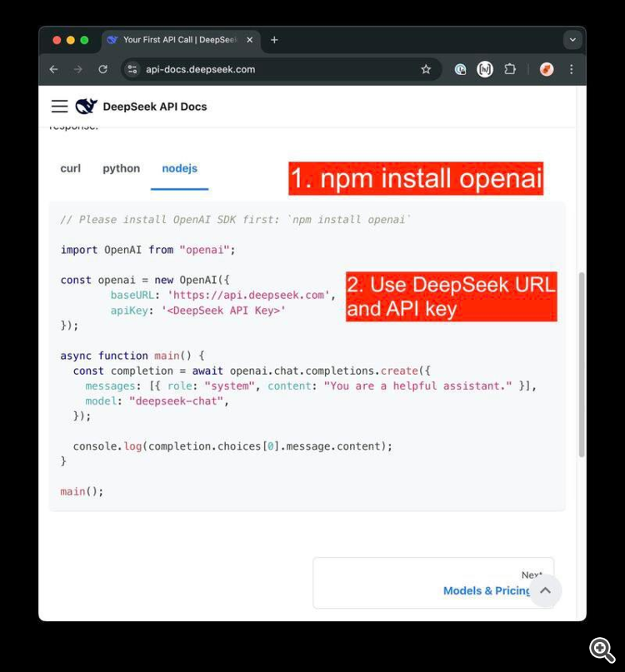This screenshot has height=672, width=625.
Task: Click the magnifier zoom icon at bottom right
Action: (x=602, y=650)
